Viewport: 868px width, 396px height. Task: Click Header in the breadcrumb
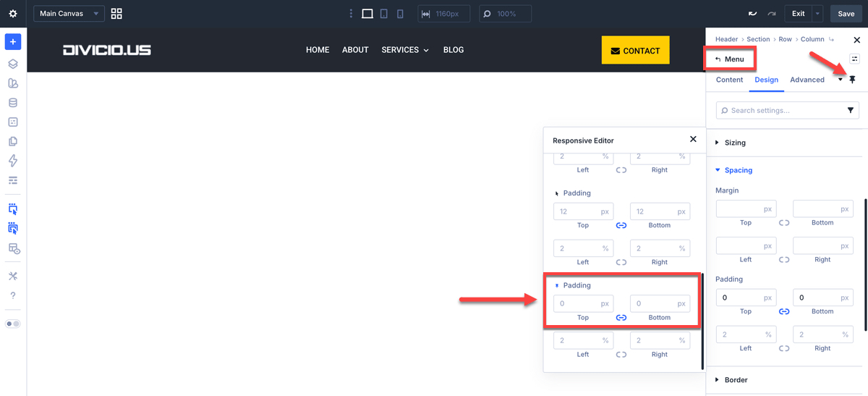[x=727, y=39]
